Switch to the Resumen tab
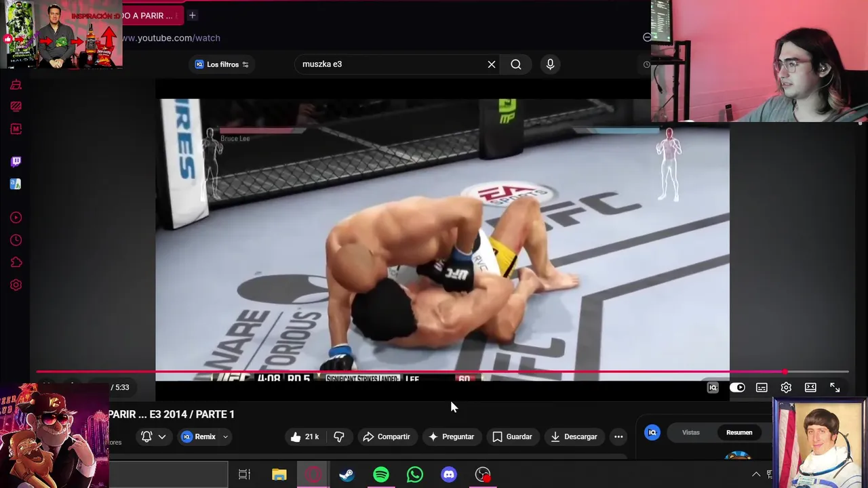 click(739, 432)
